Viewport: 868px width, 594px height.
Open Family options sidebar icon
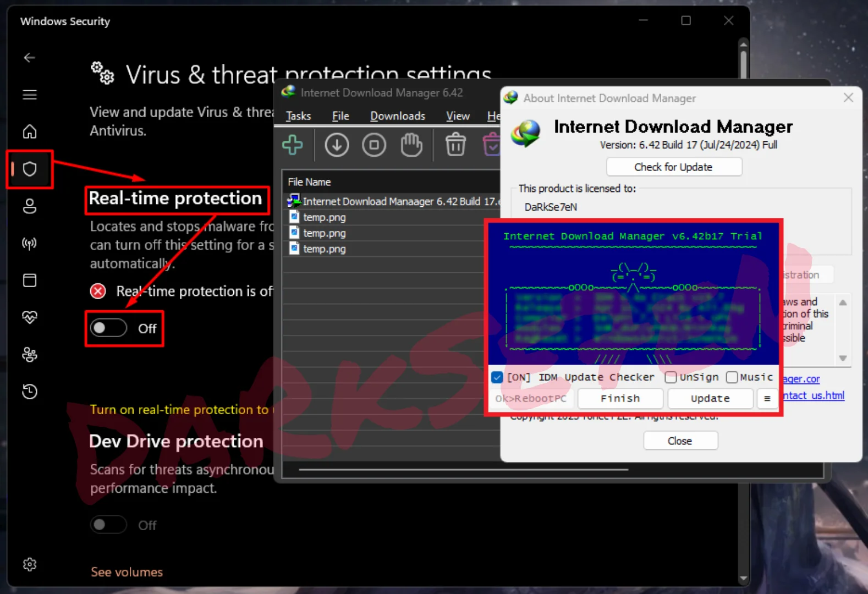[x=30, y=355]
